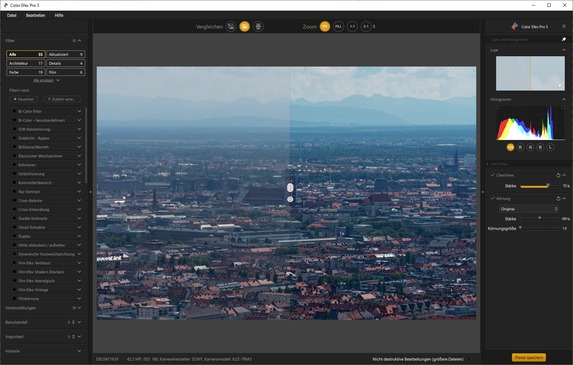Open the Bearbeiten menu

[x=35, y=15]
